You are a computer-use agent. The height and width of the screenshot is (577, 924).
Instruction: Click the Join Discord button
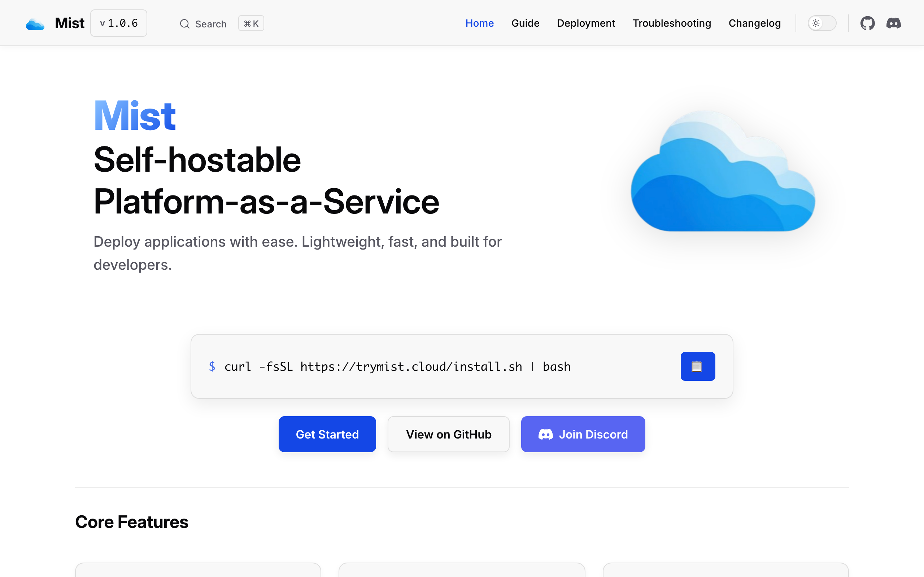point(583,434)
